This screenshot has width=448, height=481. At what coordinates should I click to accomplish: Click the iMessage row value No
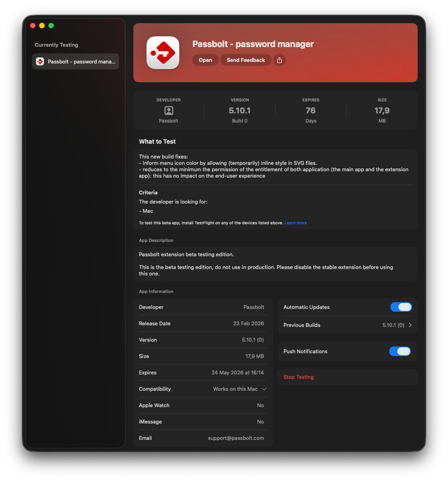pyautogui.click(x=260, y=422)
